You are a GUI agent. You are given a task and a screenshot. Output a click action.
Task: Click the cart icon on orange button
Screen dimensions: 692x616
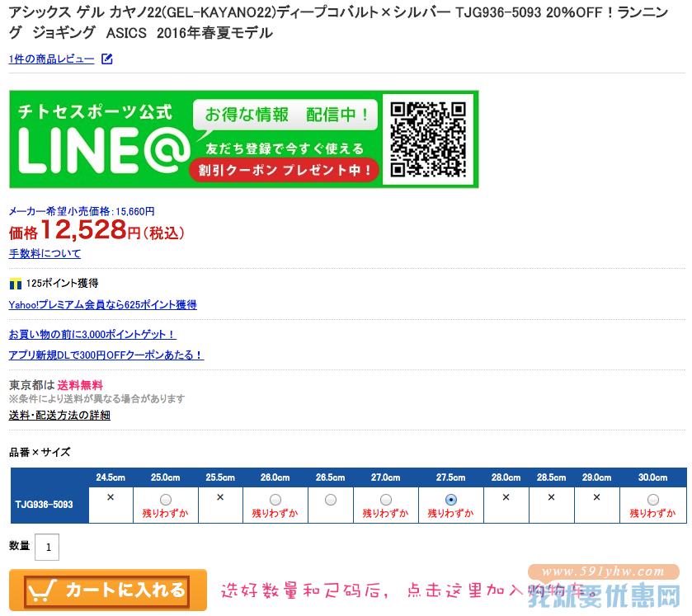click(x=42, y=590)
